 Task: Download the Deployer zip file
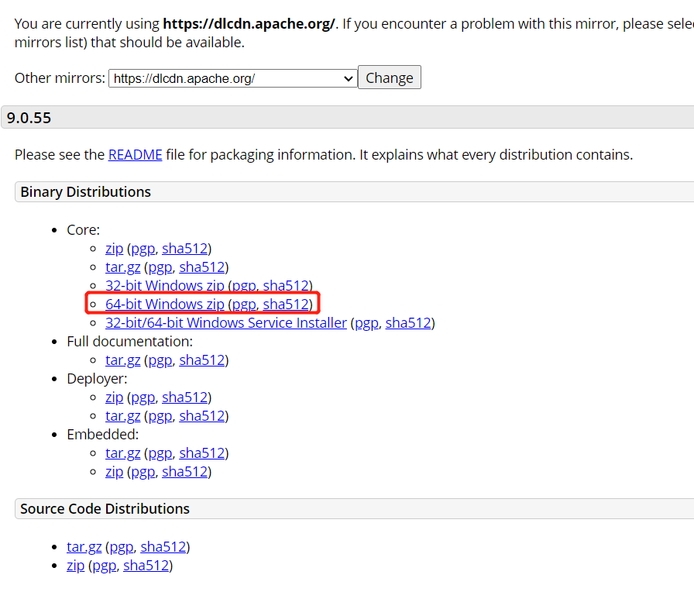click(114, 397)
